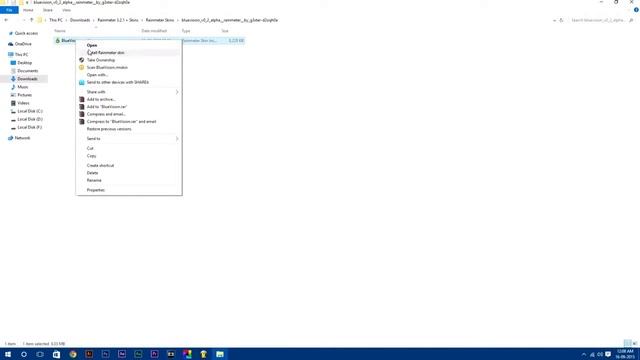640x360 pixels.
Task: Open Local Disk (F:) in navigation pane
Action: 30,127
